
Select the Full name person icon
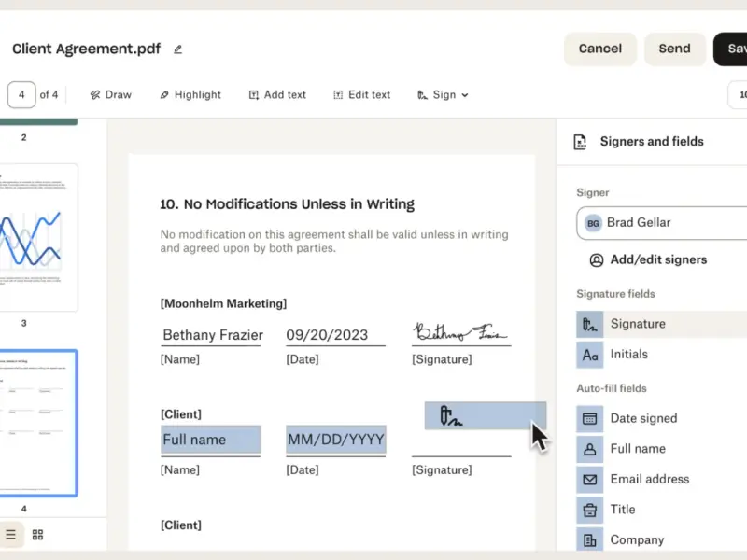[x=590, y=449]
